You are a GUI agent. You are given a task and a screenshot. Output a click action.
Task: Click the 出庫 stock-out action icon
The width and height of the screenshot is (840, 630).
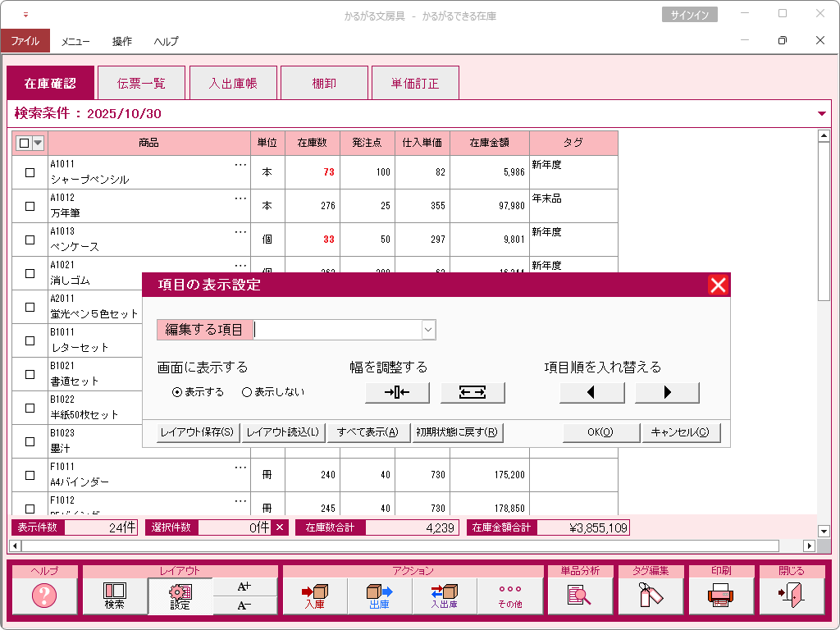379,596
